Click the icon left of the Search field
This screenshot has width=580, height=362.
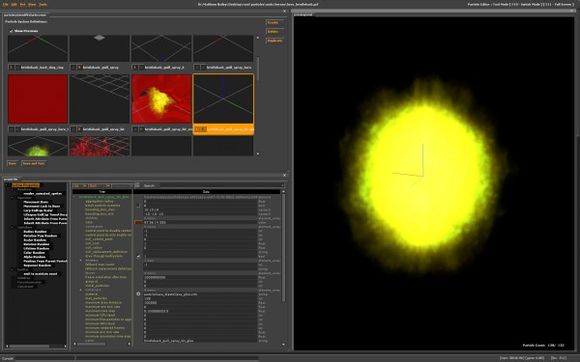pos(137,185)
